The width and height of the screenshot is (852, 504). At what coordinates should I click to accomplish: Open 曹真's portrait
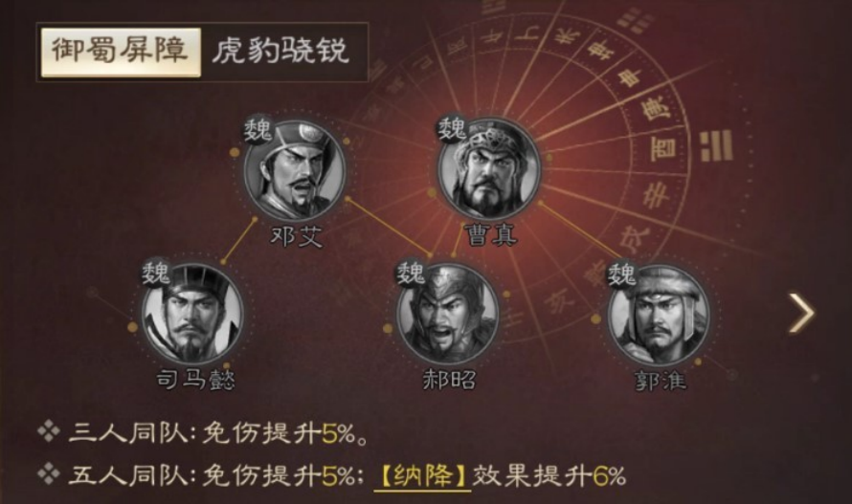pos(489,167)
